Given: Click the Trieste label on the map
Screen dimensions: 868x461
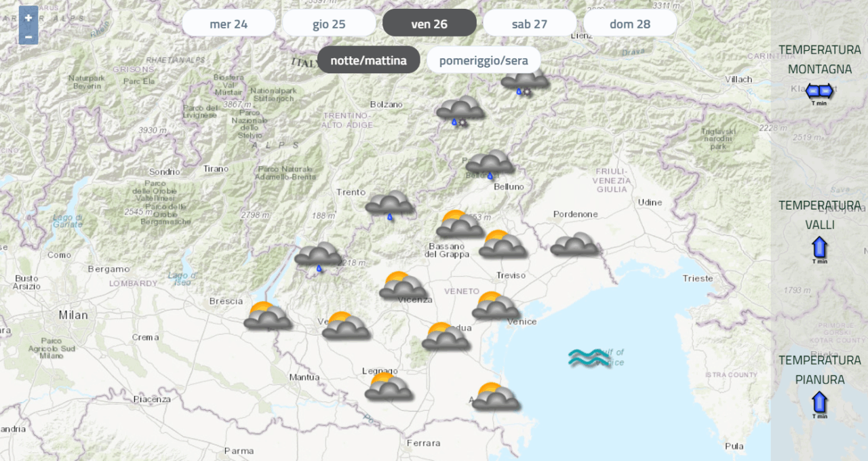Looking at the screenshot, I should pos(698,278).
